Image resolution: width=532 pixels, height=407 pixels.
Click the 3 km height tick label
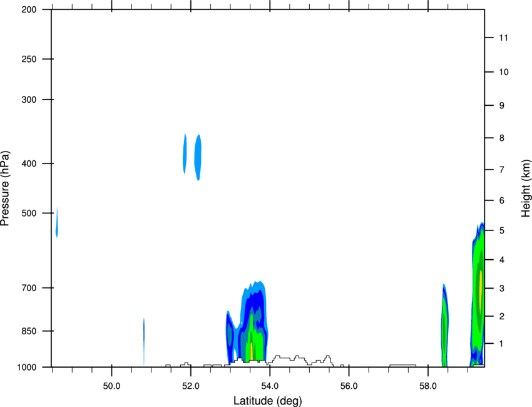[x=501, y=289]
